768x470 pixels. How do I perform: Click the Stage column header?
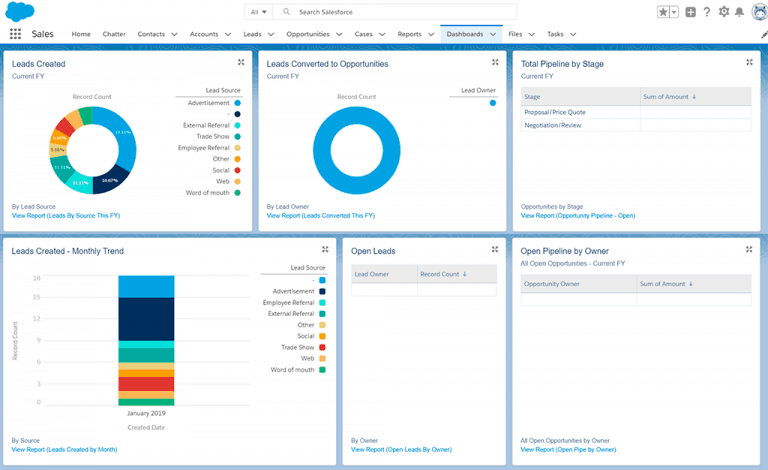tap(580, 97)
